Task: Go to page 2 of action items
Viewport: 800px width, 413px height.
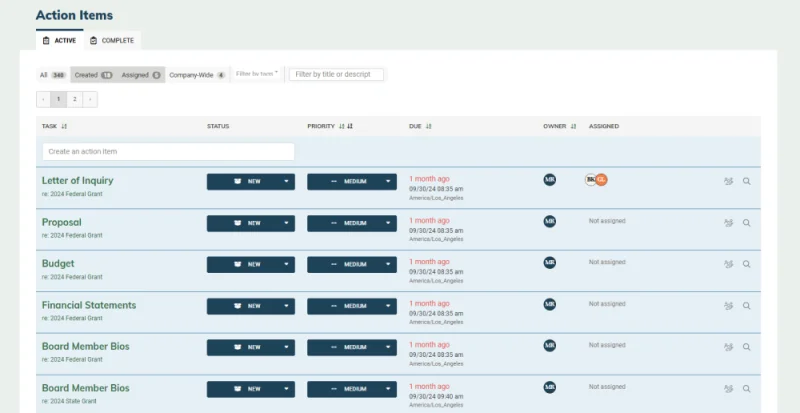Action: click(x=74, y=99)
